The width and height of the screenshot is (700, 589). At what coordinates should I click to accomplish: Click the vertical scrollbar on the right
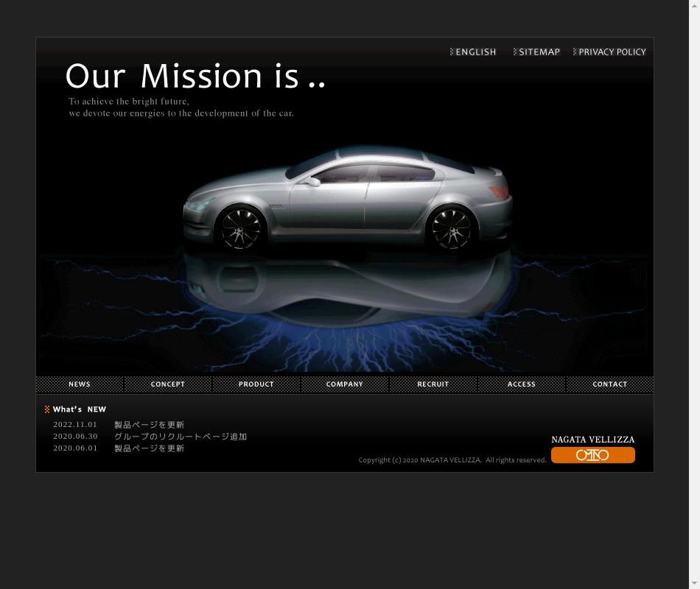coord(694,294)
